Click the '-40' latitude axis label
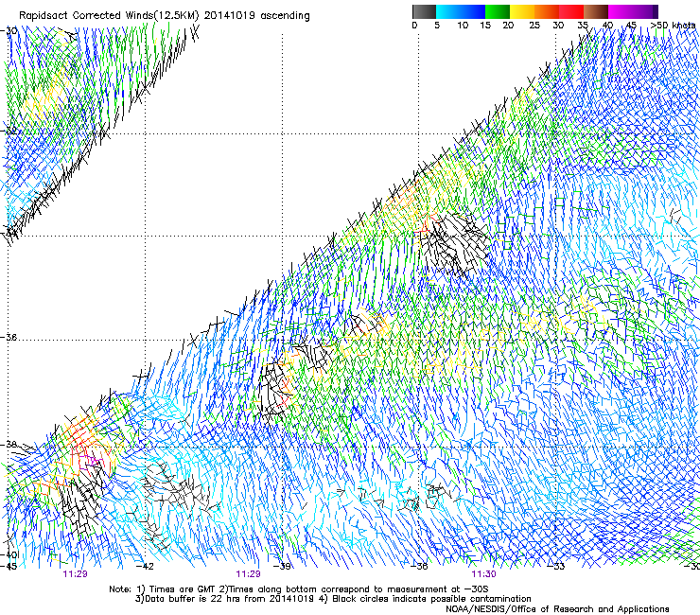This screenshot has height=615, width=700. pos(9,554)
